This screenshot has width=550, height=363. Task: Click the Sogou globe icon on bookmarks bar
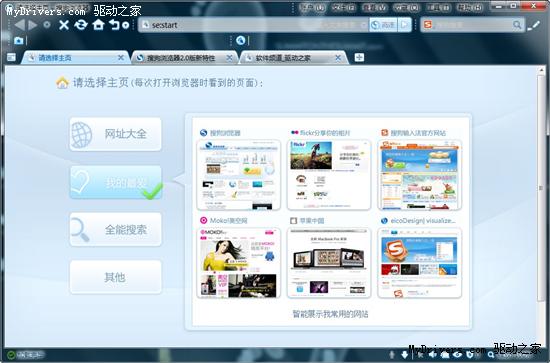(x=240, y=41)
